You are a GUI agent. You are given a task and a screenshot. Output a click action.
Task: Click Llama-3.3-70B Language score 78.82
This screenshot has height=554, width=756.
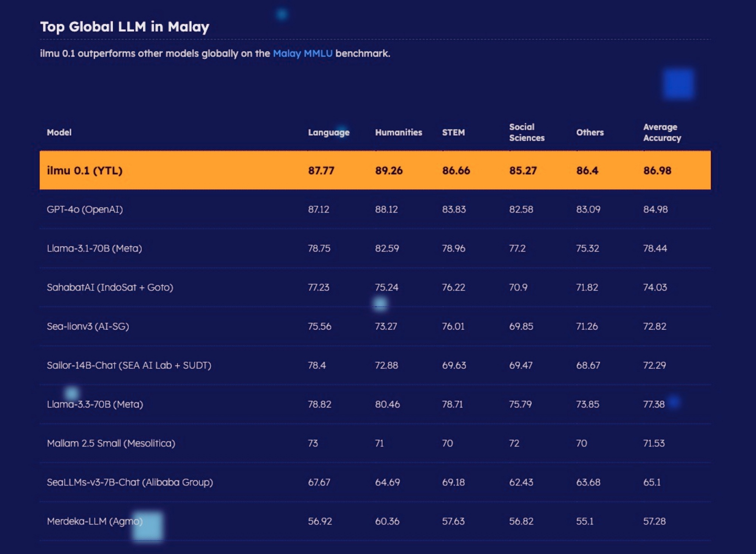[x=319, y=404]
